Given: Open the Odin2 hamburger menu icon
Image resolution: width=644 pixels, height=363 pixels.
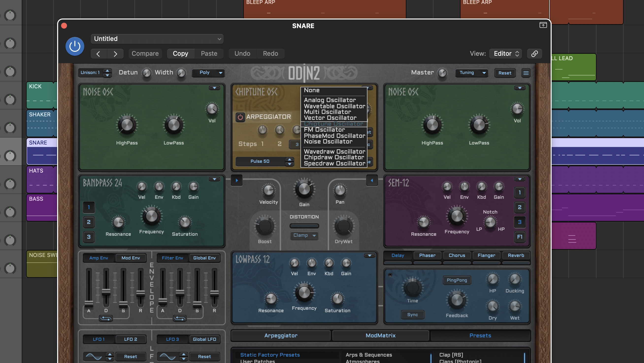Looking at the screenshot, I should pyautogui.click(x=526, y=73).
